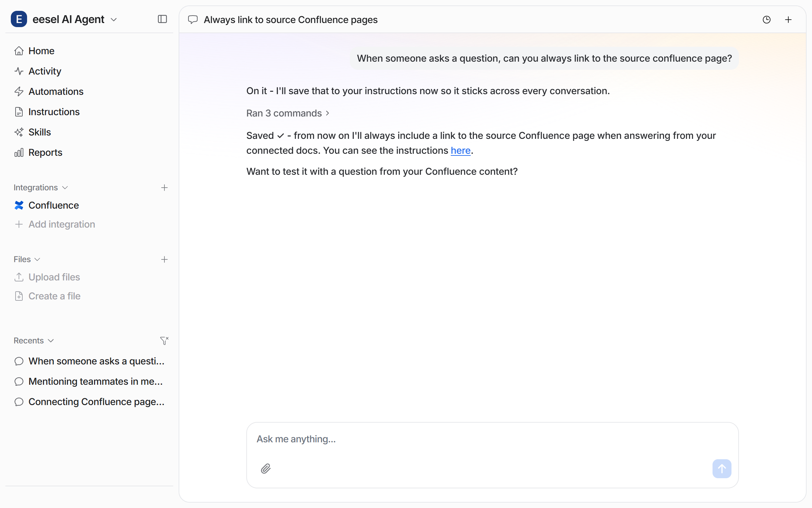Navigate to Skills

point(40,132)
